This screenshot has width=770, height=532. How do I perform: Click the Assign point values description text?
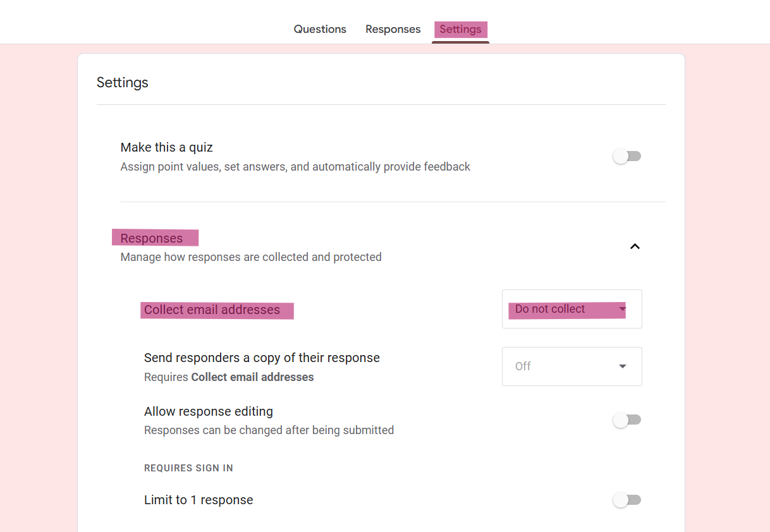pos(295,167)
